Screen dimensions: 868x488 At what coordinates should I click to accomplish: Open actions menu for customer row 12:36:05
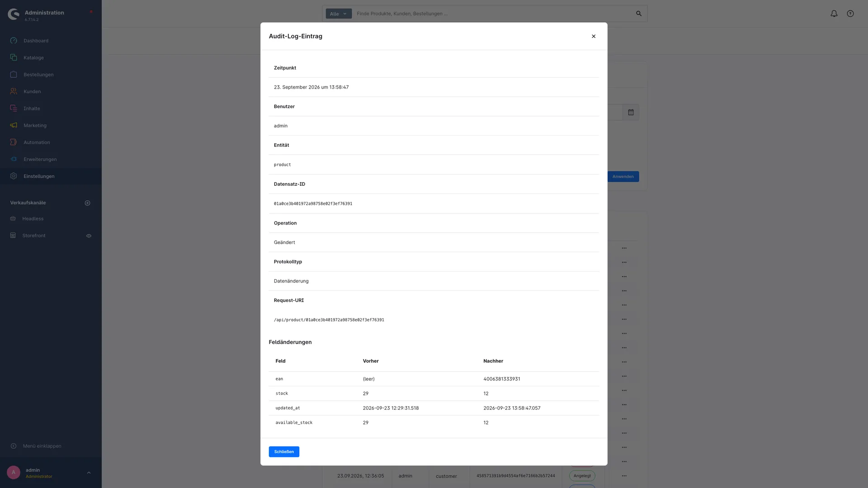[x=624, y=476]
